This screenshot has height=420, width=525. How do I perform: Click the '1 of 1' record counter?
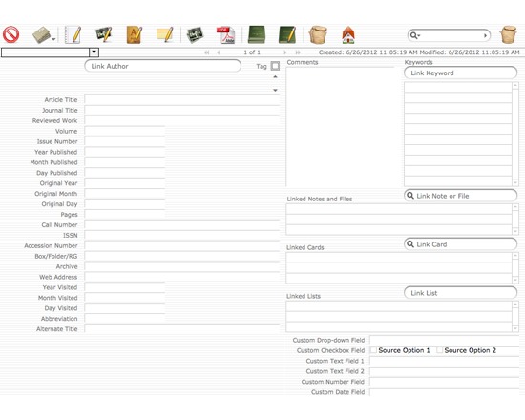252,52
